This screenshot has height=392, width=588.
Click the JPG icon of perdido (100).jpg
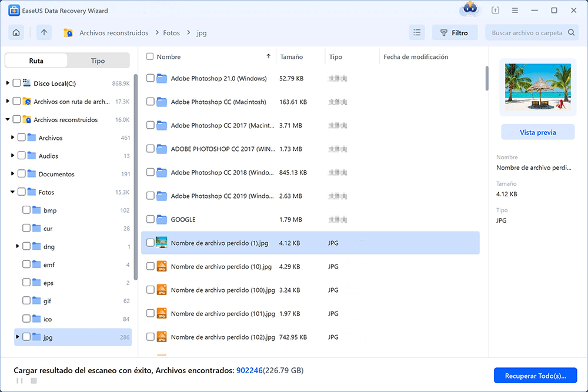[x=162, y=290]
